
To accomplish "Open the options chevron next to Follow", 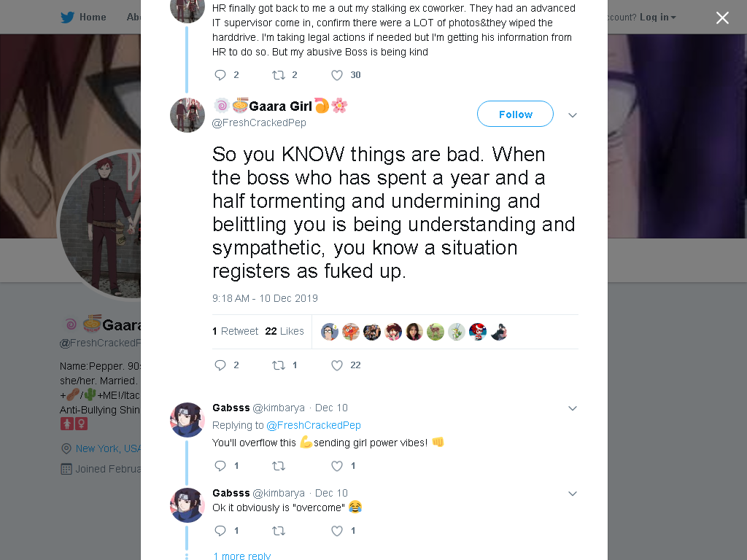I will click(x=573, y=114).
